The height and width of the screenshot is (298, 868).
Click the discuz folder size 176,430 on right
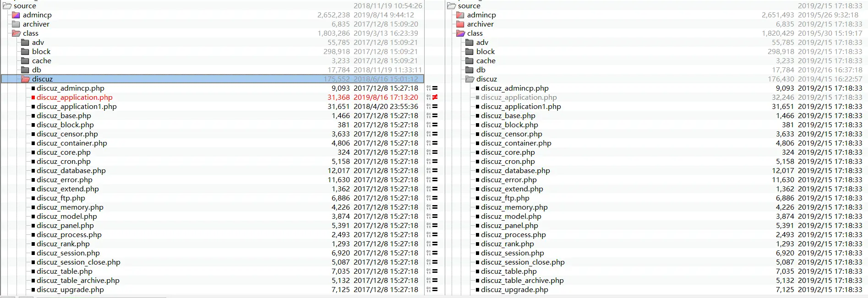(781, 79)
